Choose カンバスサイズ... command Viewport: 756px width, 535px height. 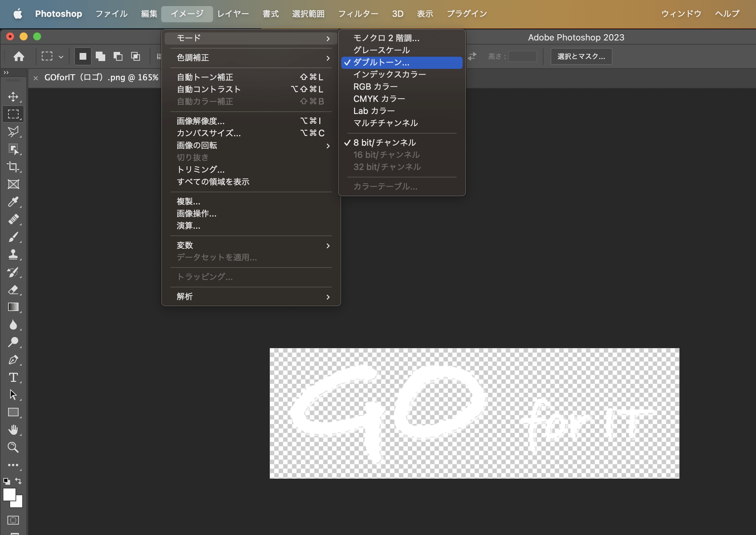click(x=251, y=133)
